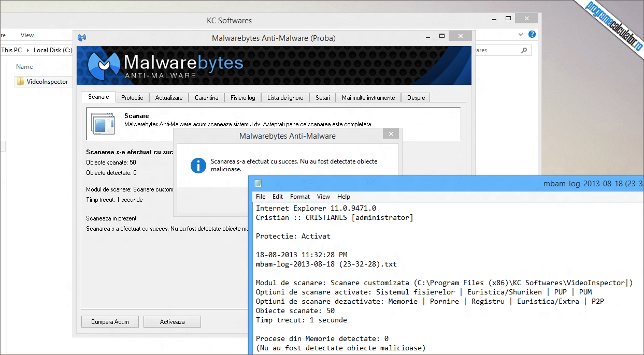
Task: Click the Notepad icon in the log window
Action: [x=258, y=183]
